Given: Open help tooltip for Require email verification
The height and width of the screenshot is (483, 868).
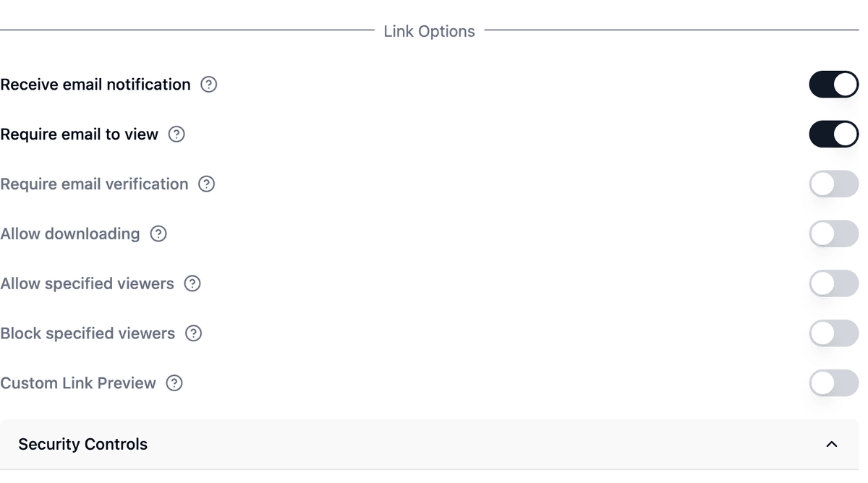Looking at the screenshot, I should click(207, 184).
